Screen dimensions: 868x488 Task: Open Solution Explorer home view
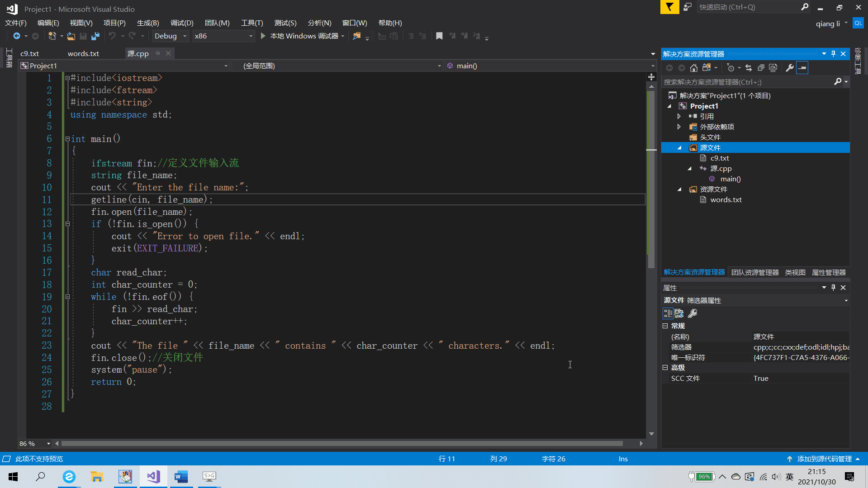click(694, 68)
